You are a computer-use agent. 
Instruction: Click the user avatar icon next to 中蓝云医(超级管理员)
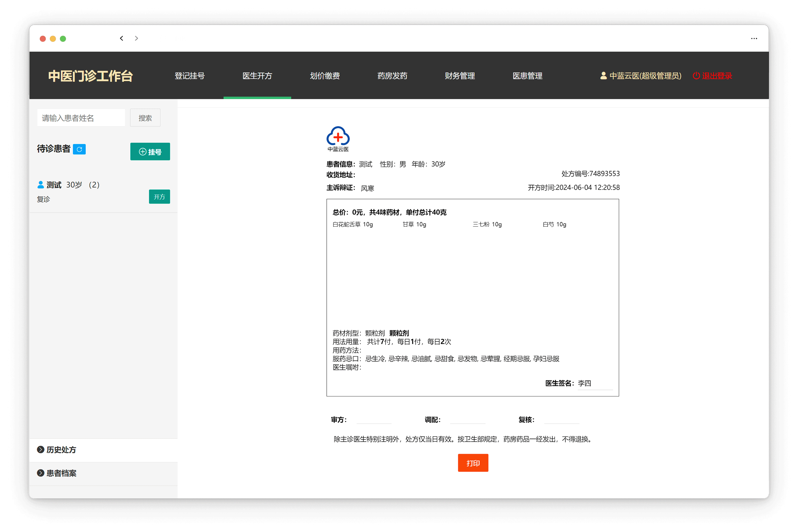603,76
